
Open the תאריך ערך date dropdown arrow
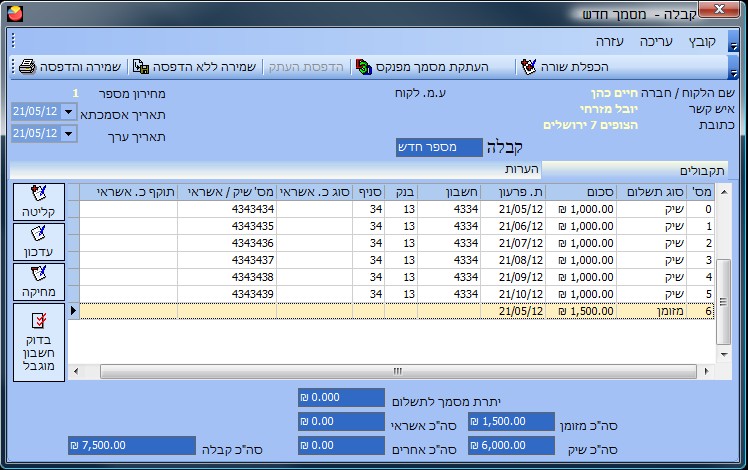coord(69,134)
